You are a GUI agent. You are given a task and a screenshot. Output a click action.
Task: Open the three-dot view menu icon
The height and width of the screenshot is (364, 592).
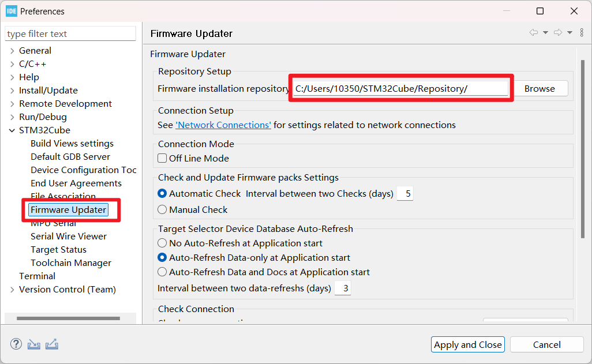click(582, 32)
